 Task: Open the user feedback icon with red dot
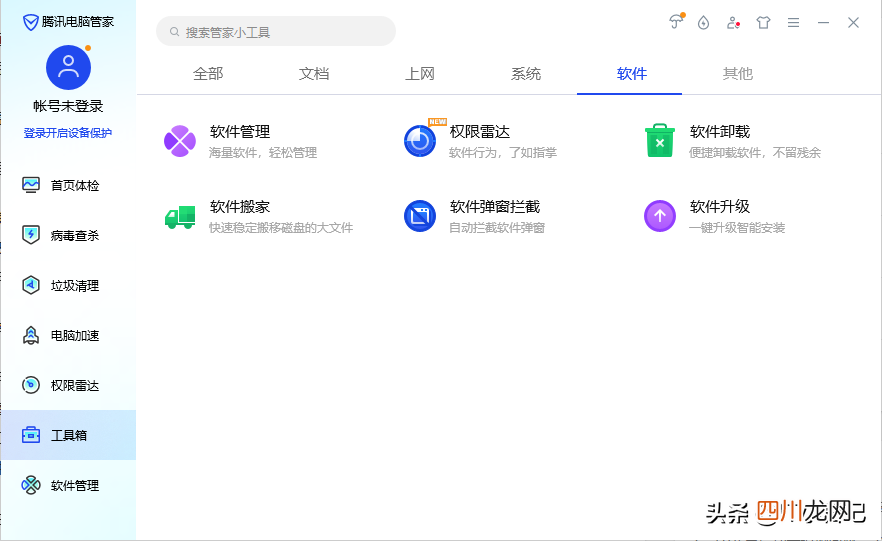tap(733, 22)
